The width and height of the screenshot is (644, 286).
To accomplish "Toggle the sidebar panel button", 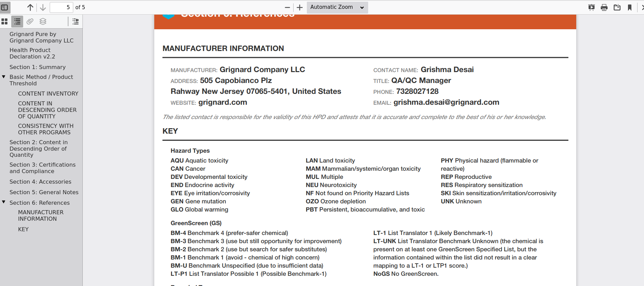I will pos(5,7).
